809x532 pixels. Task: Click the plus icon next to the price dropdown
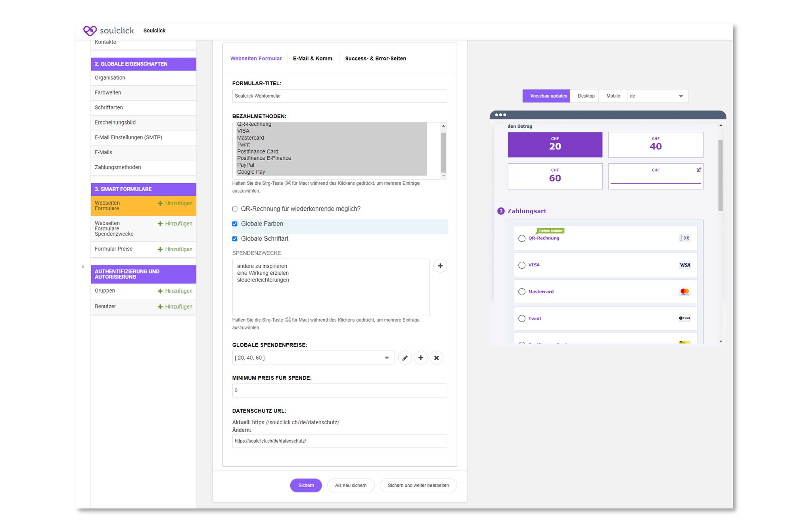[420, 358]
